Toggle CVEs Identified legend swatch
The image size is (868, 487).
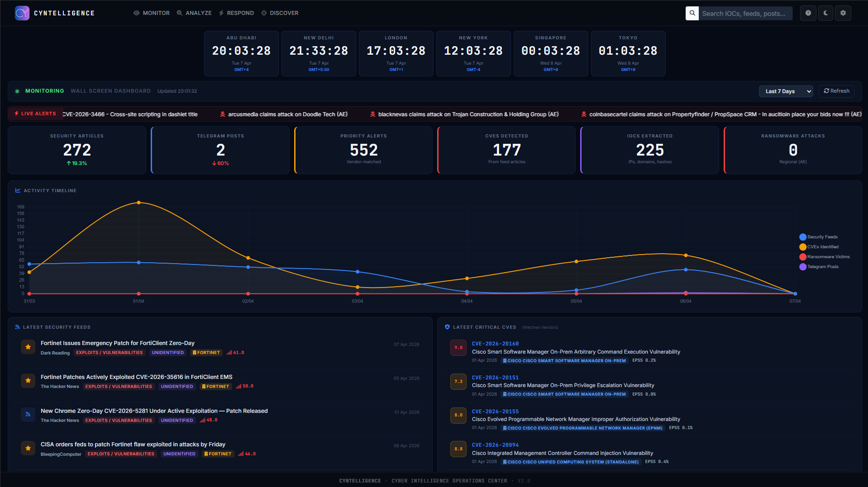click(803, 247)
